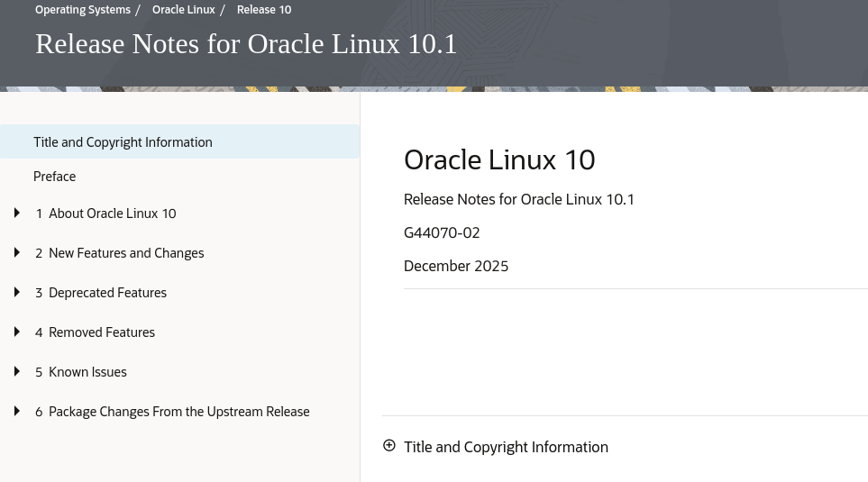The width and height of the screenshot is (868, 482).
Task: Click Release Notes for Oracle Linux 10.1 subtitle
Action: click(x=519, y=199)
